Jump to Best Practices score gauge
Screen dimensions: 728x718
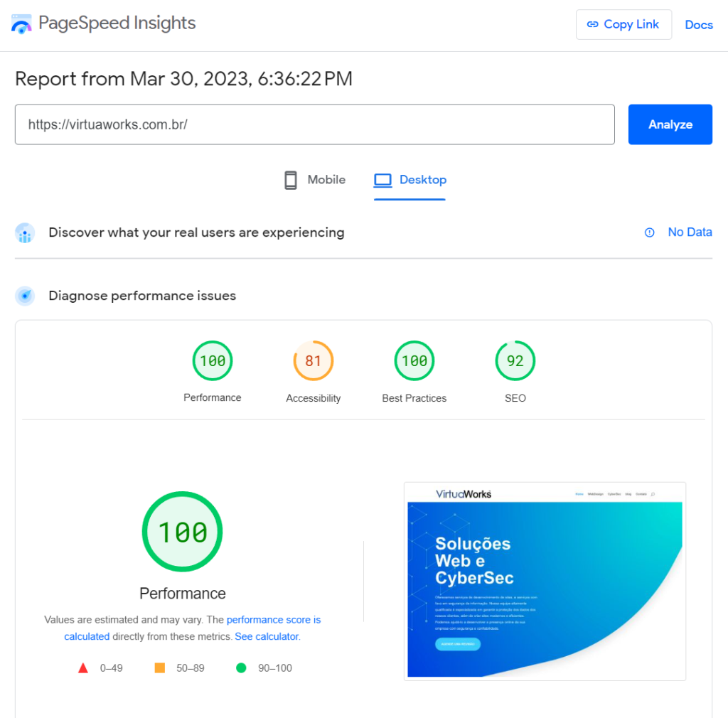[414, 360]
